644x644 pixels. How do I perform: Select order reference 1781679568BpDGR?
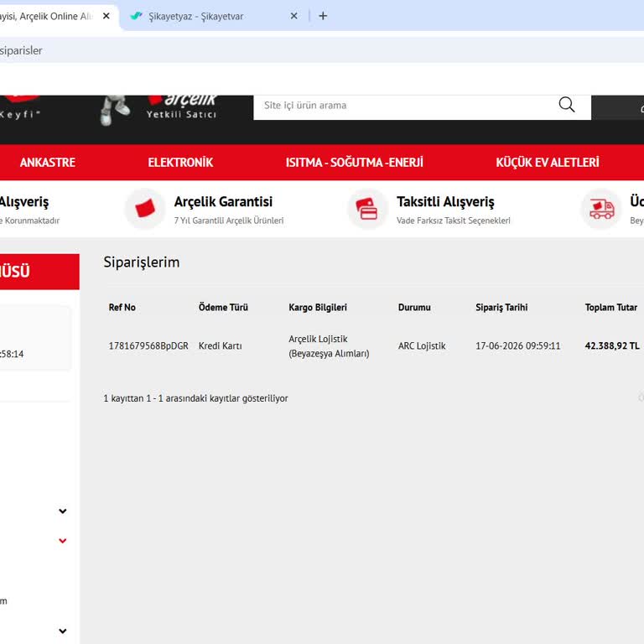[148, 345]
